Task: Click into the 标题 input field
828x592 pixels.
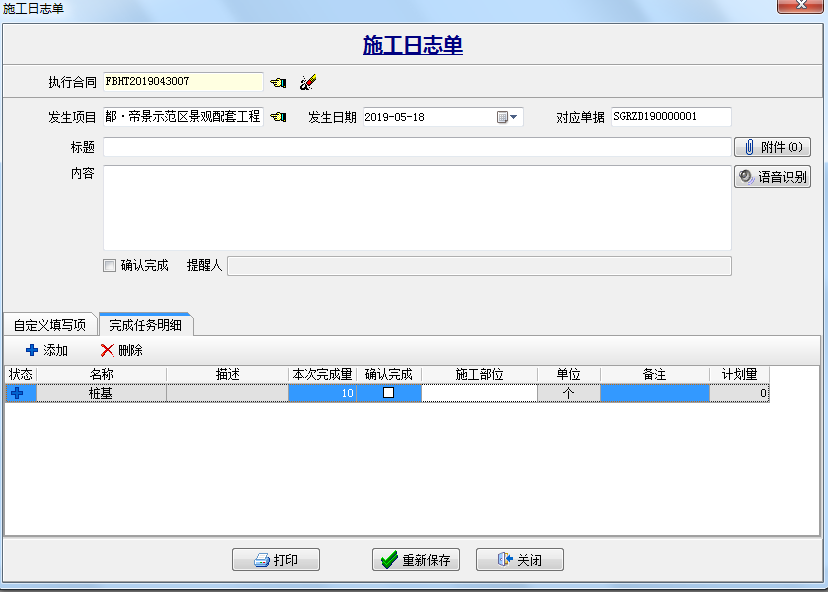Action: 417,147
